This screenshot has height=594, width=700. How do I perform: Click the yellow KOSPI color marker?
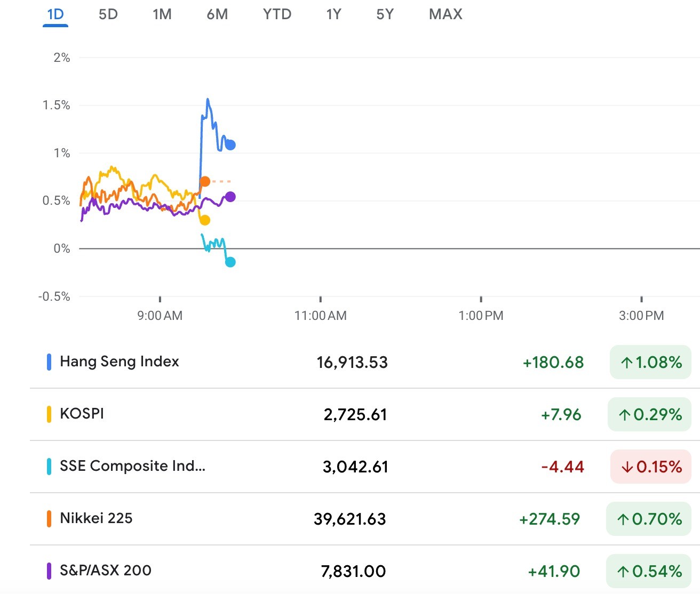coord(49,414)
